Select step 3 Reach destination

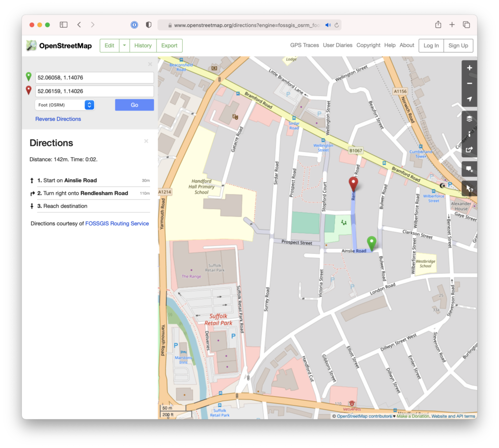[x=90, y=206]
